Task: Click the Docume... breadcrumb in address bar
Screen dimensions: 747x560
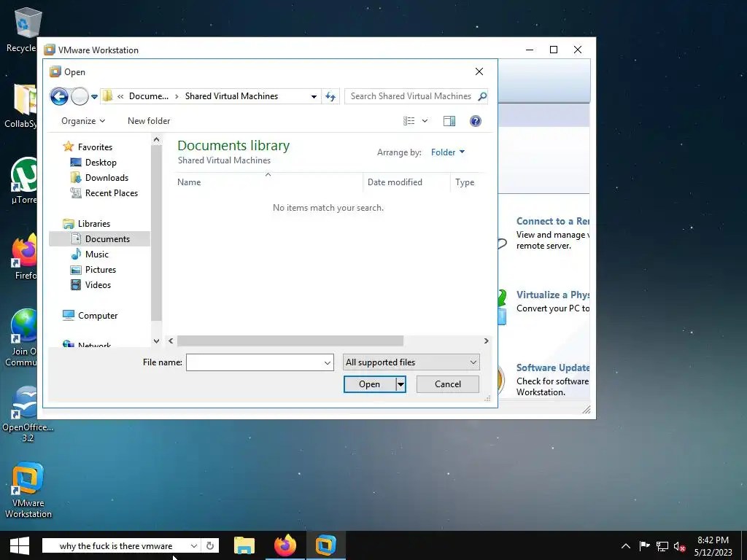Action: click(x=149, y=96)
